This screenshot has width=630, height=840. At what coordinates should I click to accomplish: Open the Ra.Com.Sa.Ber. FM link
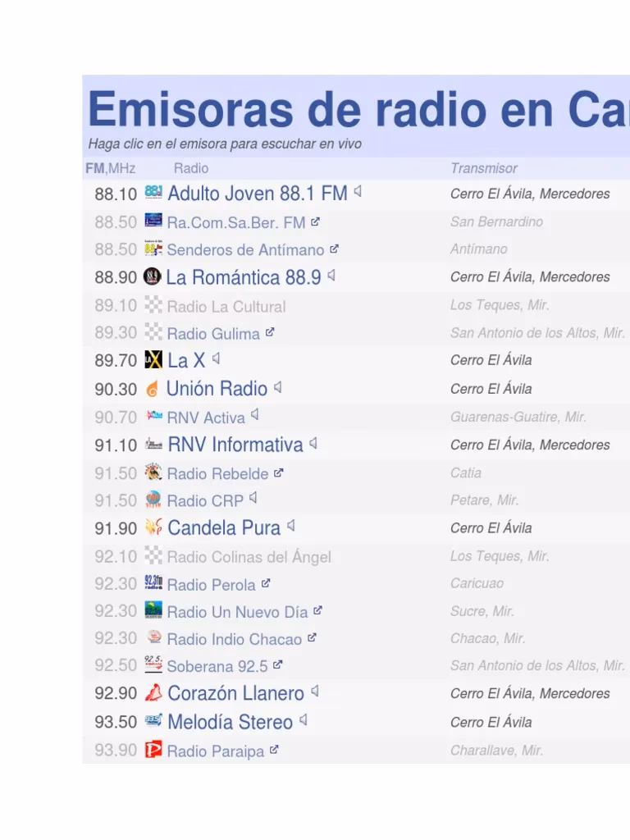tap(235, 222)
